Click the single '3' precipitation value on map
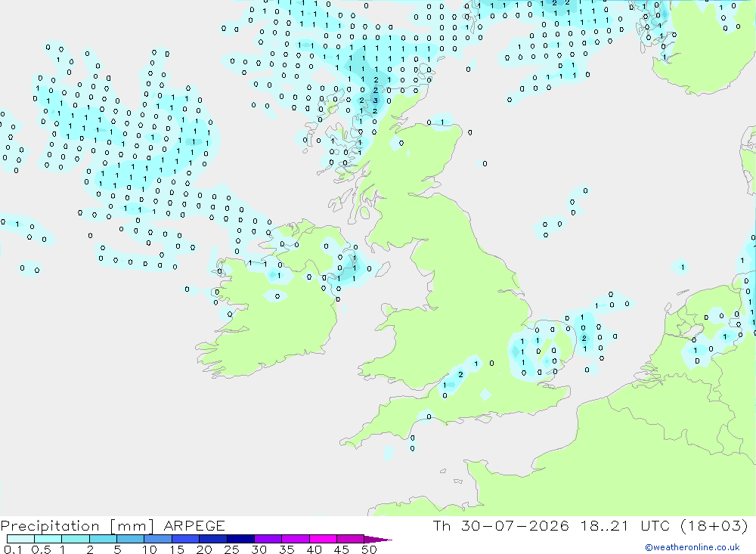 click(375, 101)
